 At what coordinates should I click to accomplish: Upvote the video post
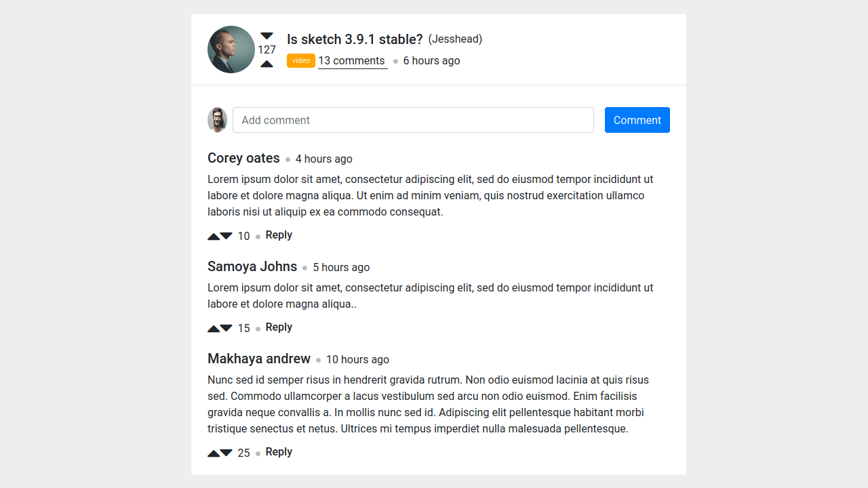click(x=267, y=63)
